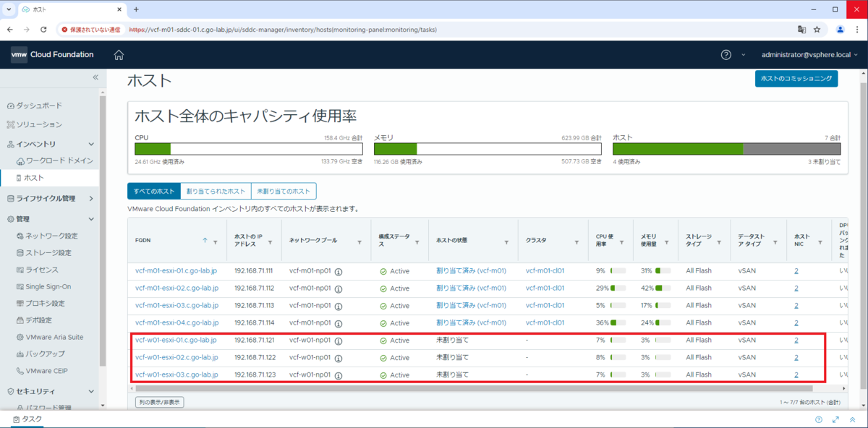Open browser translate icon in address bar
Screen dimensions: 868x428
pyautogui.click(x=801, y=30)
